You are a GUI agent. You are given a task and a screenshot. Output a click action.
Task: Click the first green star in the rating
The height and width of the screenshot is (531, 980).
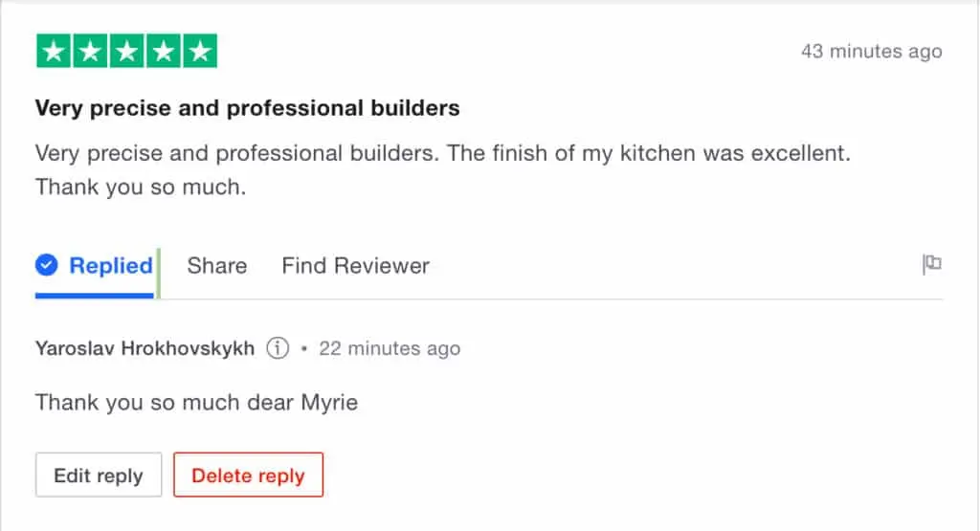click(x=54, y=51)
